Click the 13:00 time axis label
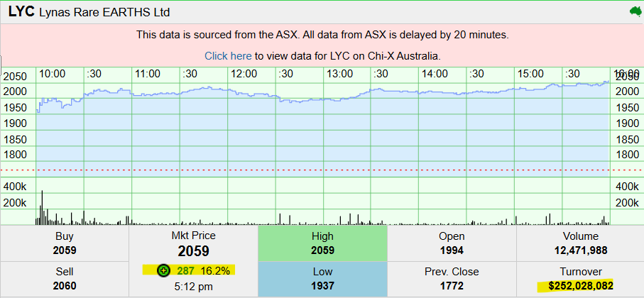644x298 pixels. click(x=339, y=74)
